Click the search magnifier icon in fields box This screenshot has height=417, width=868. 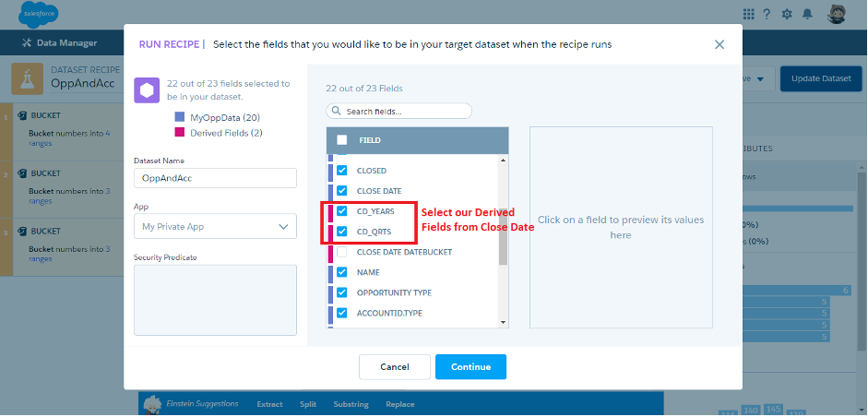[336, 112]
